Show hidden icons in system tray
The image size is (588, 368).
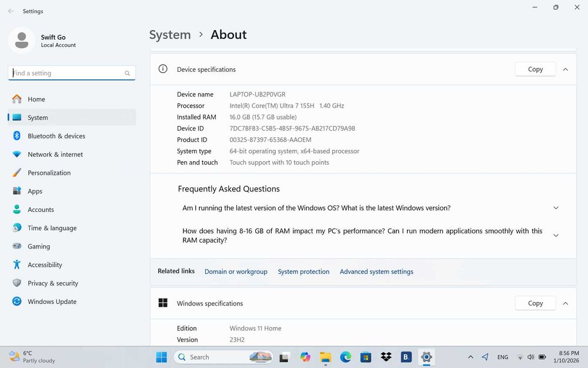[x=470, y=357]
